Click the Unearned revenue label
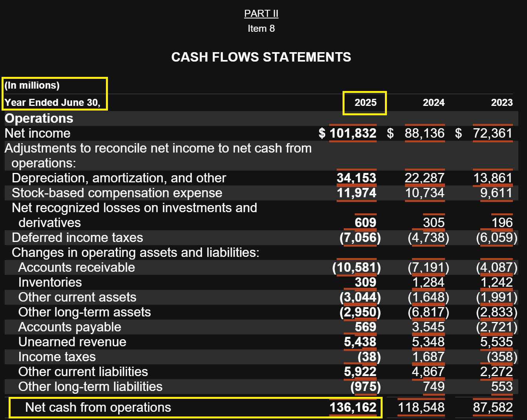Viewport: 527px width, 420px height. coord(72,342)
